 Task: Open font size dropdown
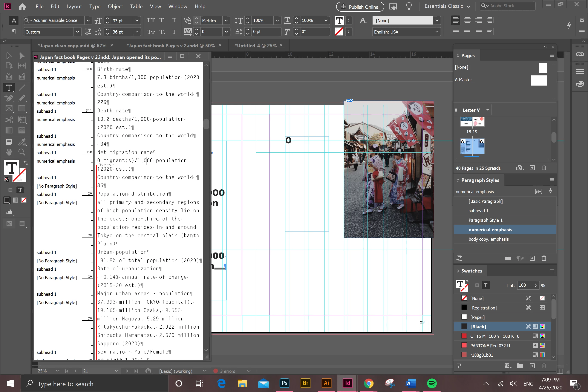coord(137,20)
